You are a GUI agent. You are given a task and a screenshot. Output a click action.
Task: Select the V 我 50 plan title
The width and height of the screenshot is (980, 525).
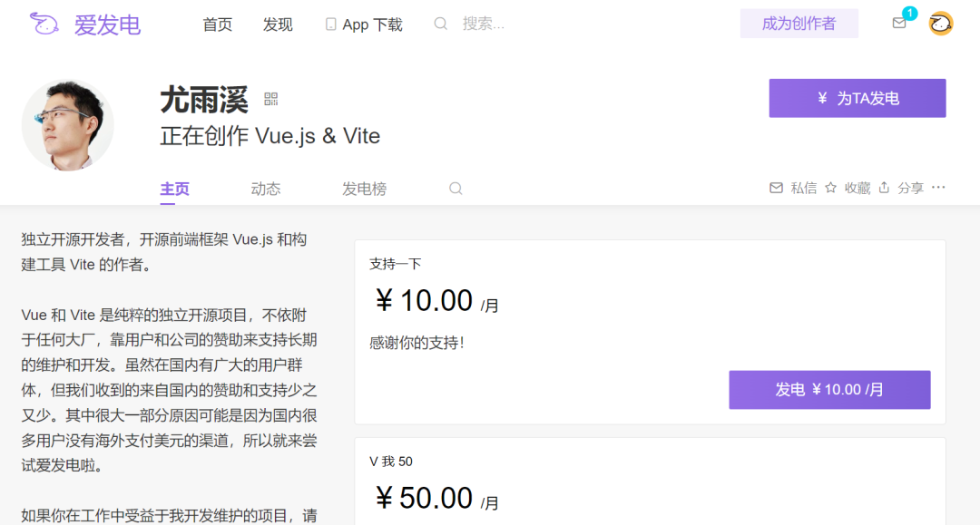pos(390,462)
